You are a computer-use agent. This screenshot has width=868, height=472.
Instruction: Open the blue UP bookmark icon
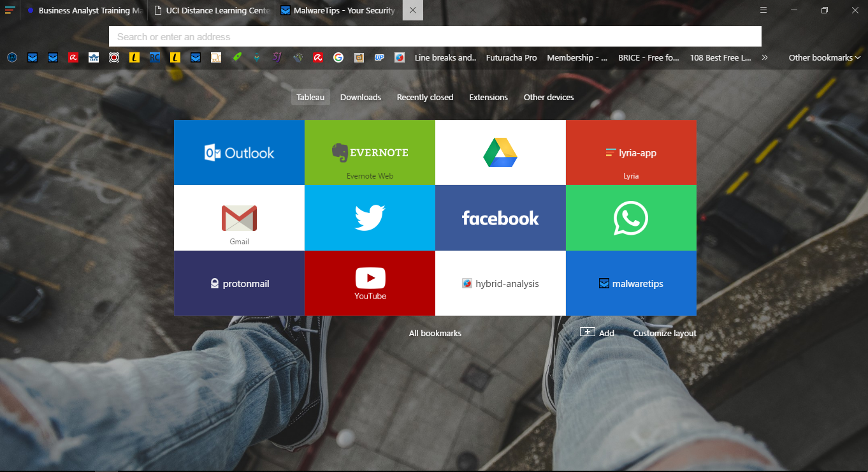[x=379, y=57]
